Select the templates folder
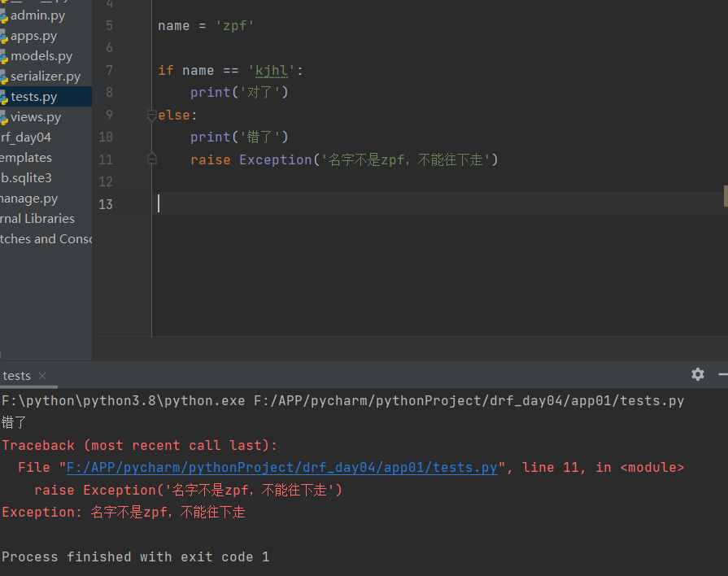The height and width of the screenshot is (576, 728). click(x=26, y=158)
